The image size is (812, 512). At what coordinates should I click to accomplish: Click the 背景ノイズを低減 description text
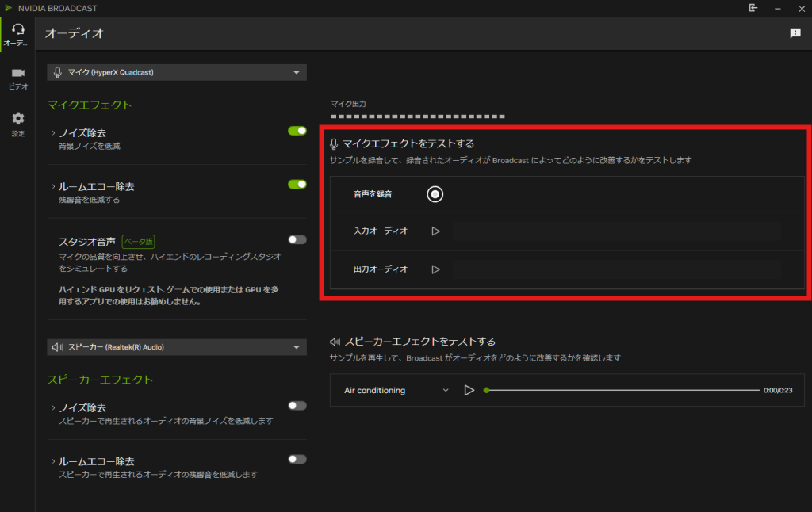90,147
